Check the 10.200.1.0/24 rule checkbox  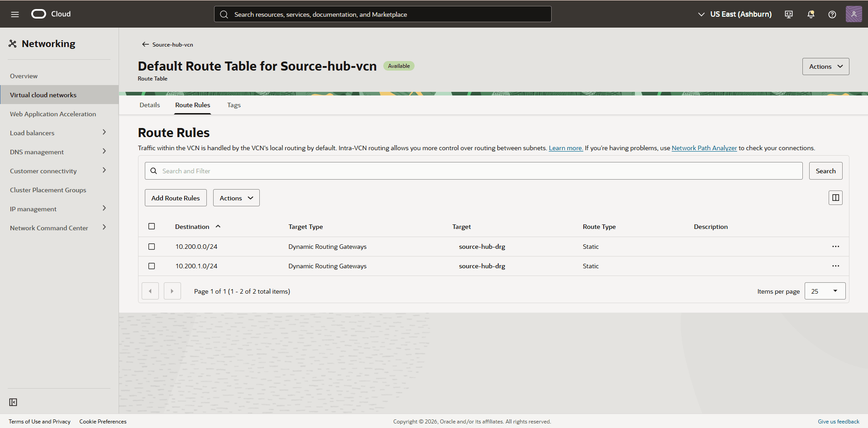[x=152, y=266]
